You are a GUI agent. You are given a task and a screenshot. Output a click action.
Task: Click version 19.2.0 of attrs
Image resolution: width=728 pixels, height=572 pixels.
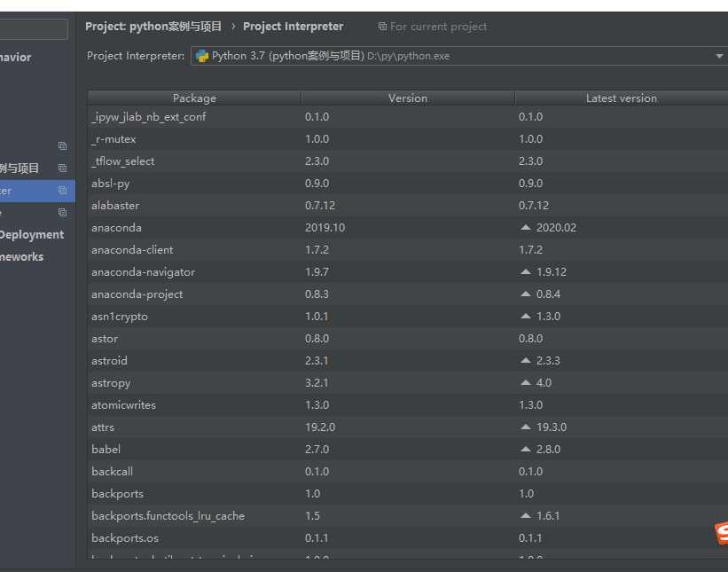pyautogui.click(x=320, y=427)
